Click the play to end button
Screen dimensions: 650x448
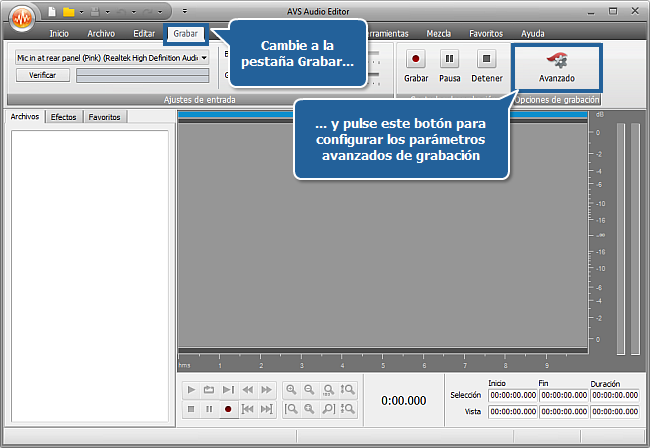[228, 390]
